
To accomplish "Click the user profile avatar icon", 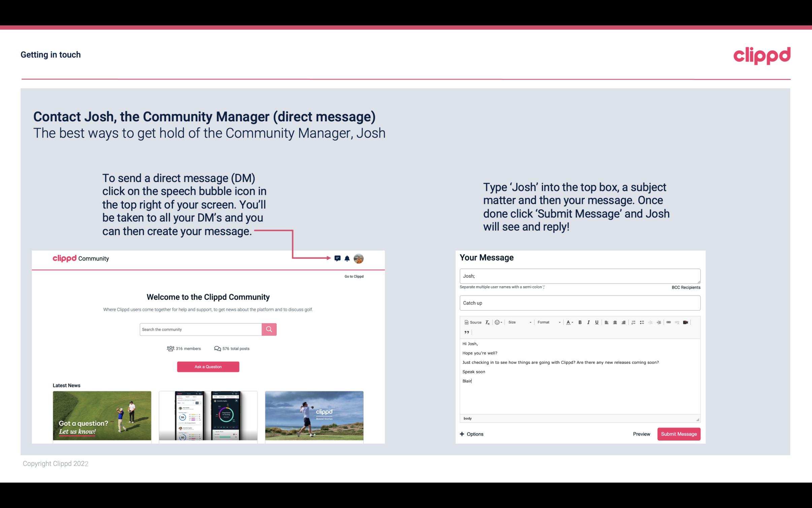I will (x=359, y=259).
